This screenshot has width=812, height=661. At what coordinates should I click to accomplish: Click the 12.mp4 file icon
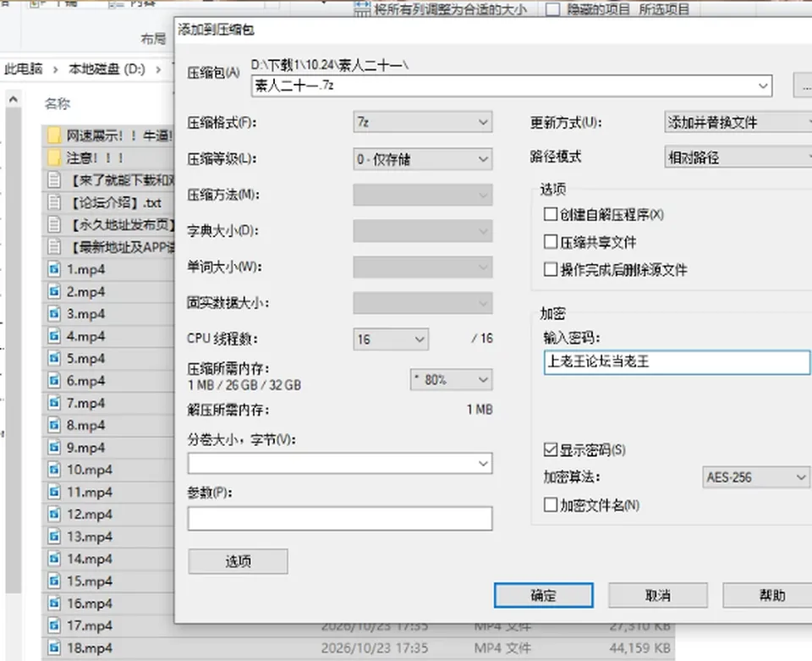[x=54, y=514]
